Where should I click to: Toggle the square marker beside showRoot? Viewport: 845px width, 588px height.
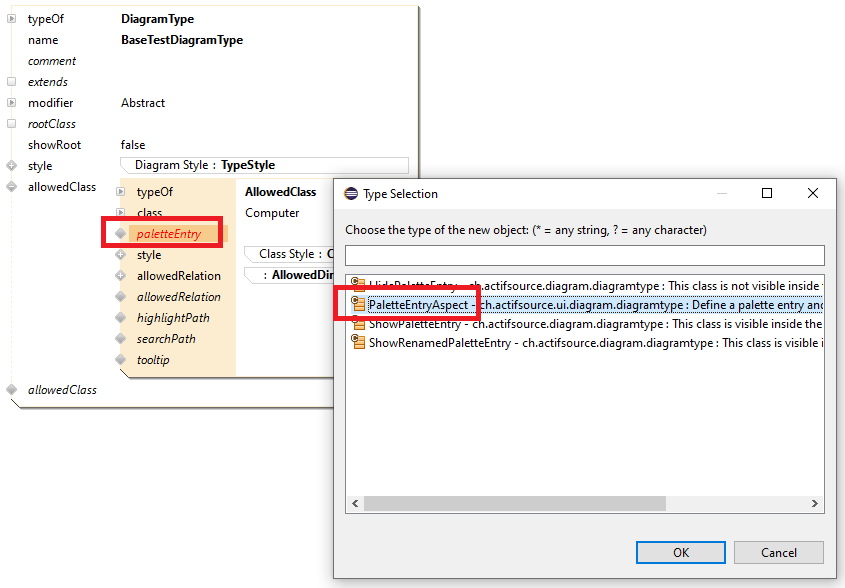(12, 145)
